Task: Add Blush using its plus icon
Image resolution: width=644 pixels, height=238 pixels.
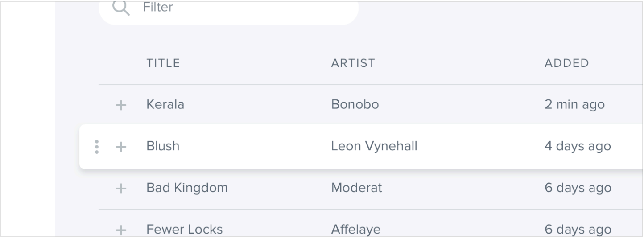Action: (x=121, y=147)
